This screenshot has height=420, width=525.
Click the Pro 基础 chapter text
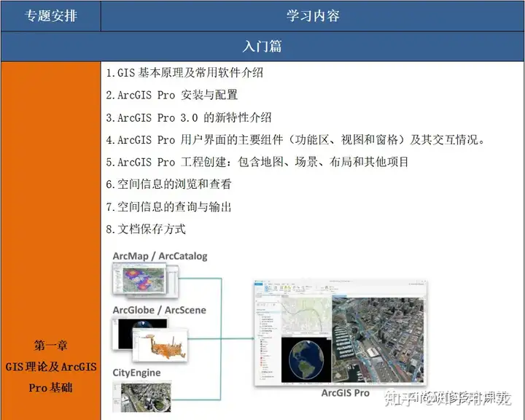click(50, 388)
